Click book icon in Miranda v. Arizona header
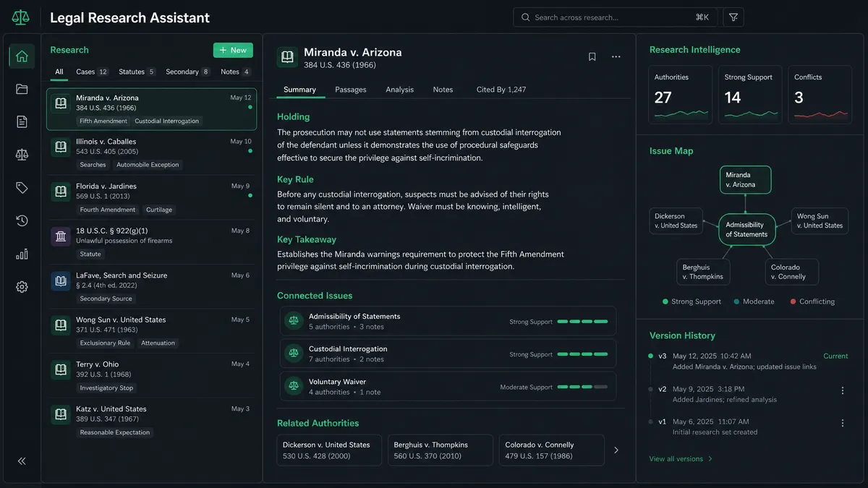The width and height of the screenshot is (868, 488). point(287,57)
